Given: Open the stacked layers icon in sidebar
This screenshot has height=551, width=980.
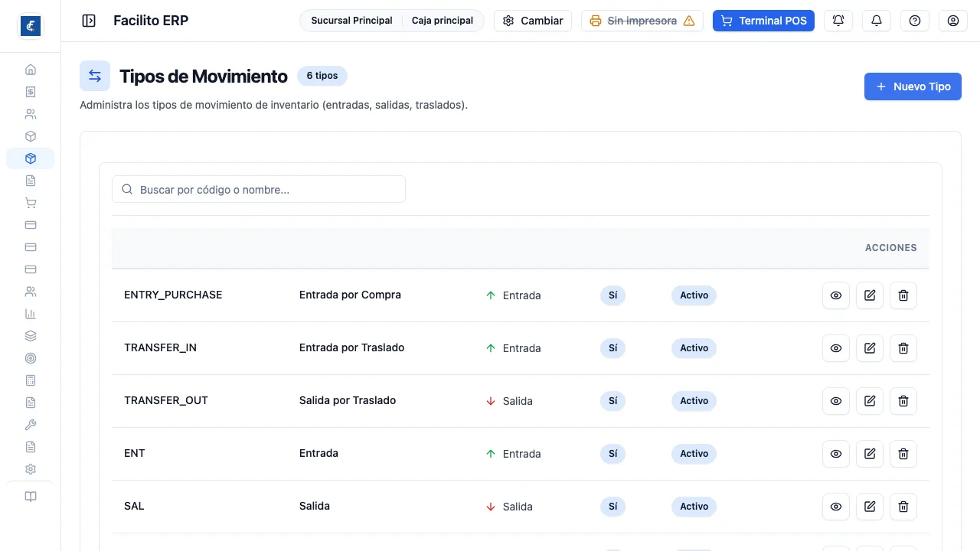Looking at the screenshot, I should point(31,336).
